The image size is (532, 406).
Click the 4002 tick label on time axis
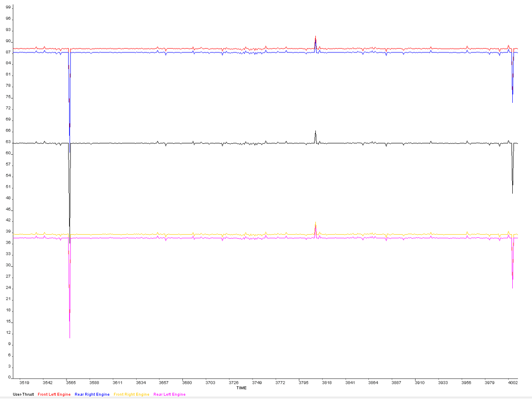(x=513, y=382)
